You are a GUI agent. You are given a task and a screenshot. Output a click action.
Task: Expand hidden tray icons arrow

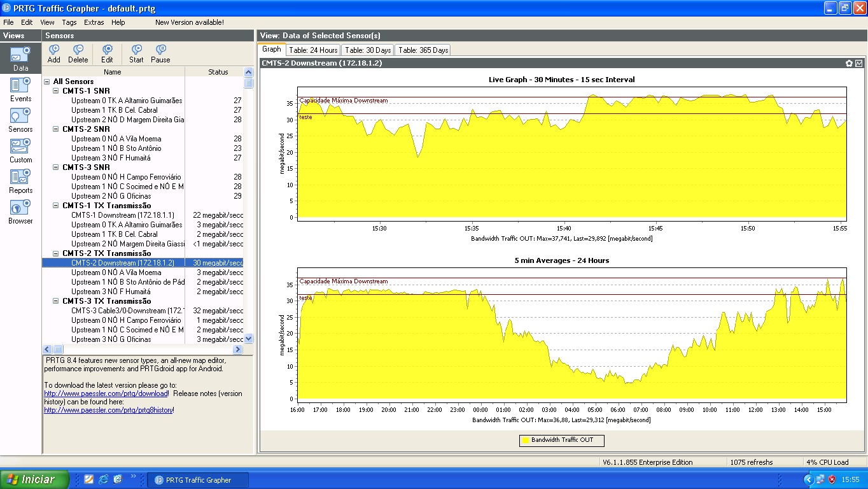coord(809,479)
